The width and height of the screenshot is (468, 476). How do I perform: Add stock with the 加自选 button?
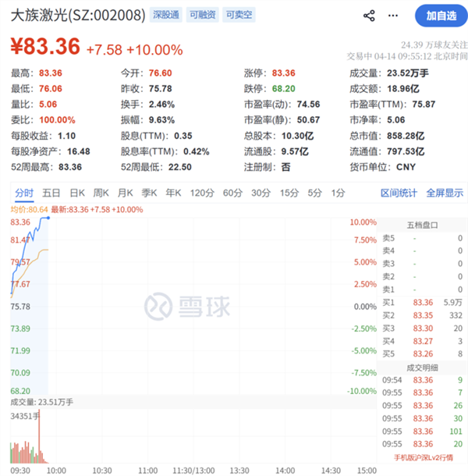(441, 15)
